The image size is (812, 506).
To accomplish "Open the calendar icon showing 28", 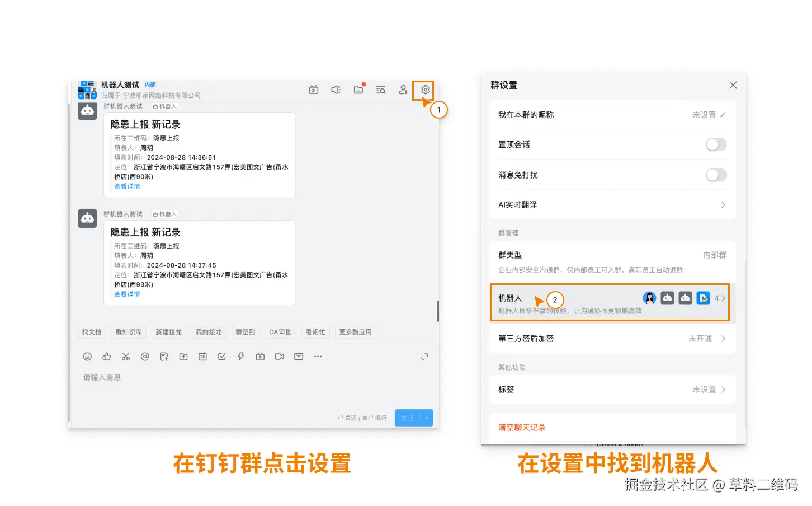I will pyautogui.click(x=202, y=357).
